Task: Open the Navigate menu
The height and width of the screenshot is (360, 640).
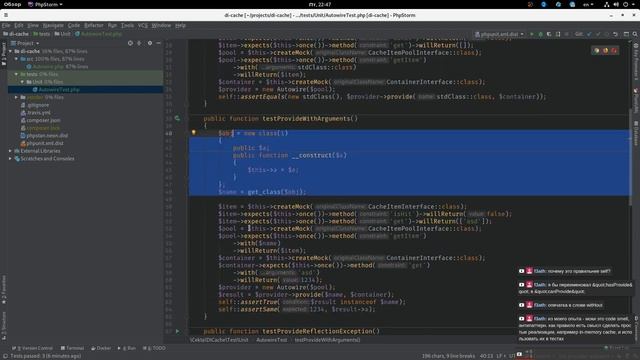Action: pyautogui.click(x=53, y=25)
